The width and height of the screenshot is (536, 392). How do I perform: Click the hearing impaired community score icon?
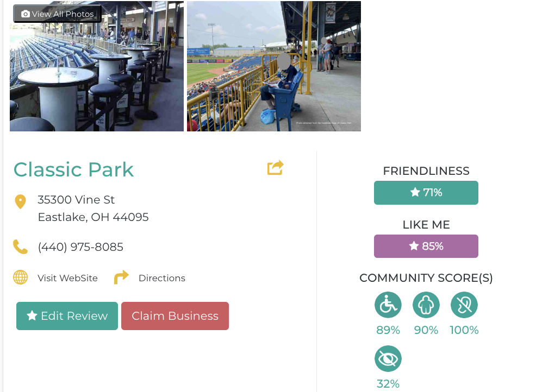(x=464, y=305)
